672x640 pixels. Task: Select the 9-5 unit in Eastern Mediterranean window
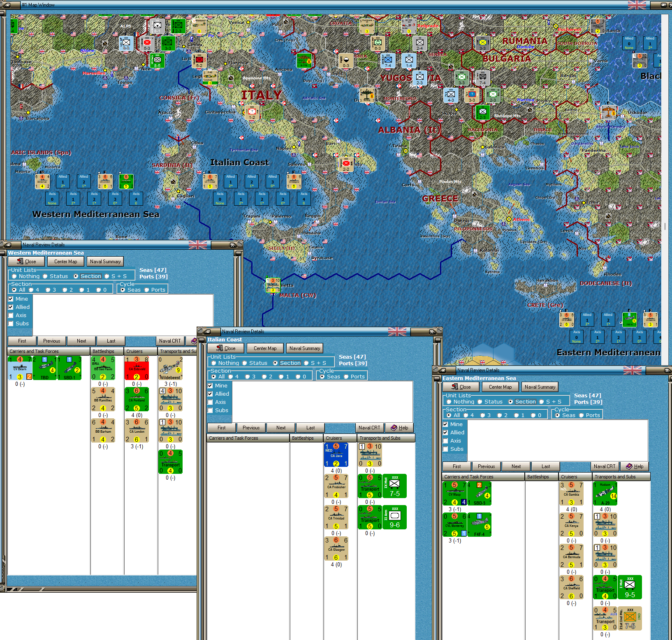pos(630,587)
